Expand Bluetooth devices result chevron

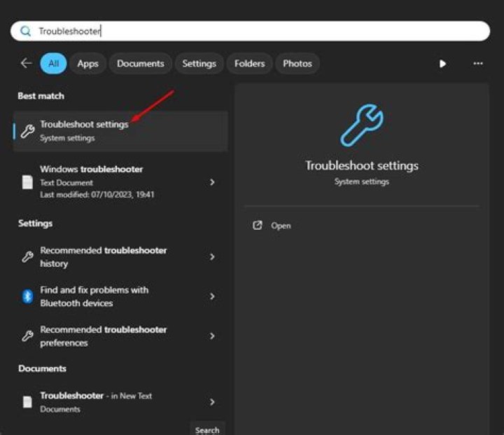tap(212, 296)
